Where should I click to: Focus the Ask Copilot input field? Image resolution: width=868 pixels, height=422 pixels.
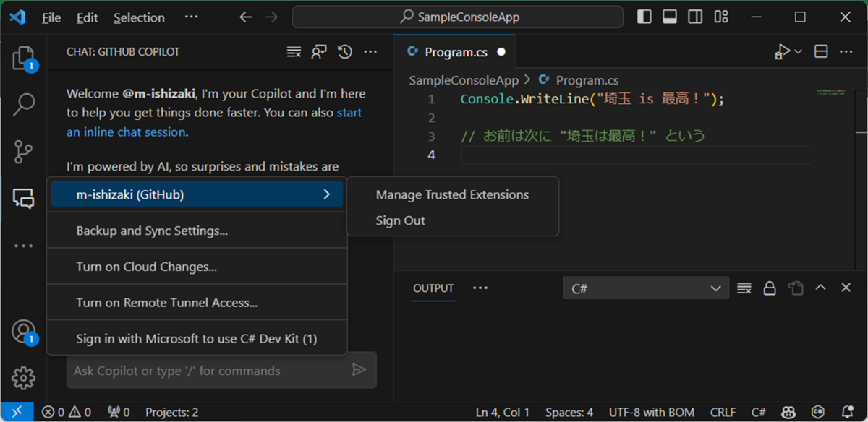(210, 371)
